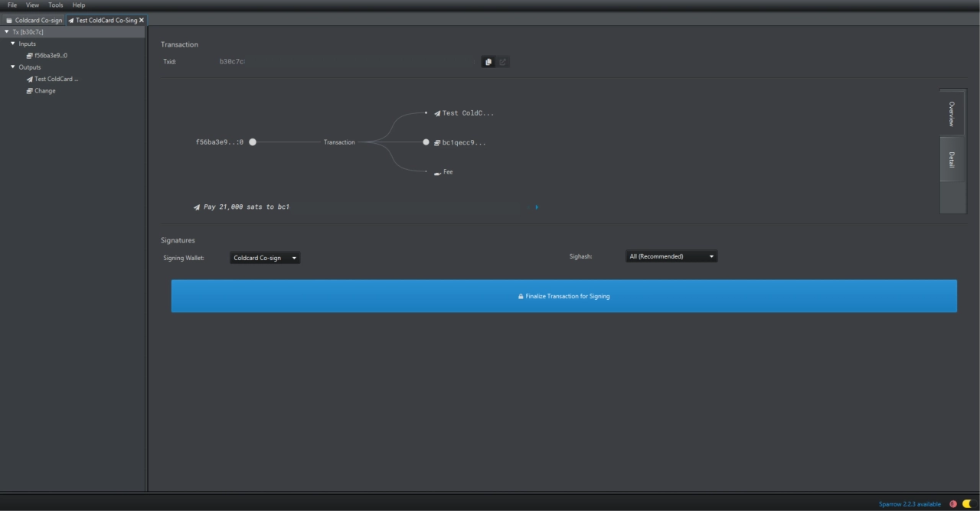This screenshot has width=980, height=511.
Task: Click the bc1qecc9... label in the diagram
Action: click(464, 142)
